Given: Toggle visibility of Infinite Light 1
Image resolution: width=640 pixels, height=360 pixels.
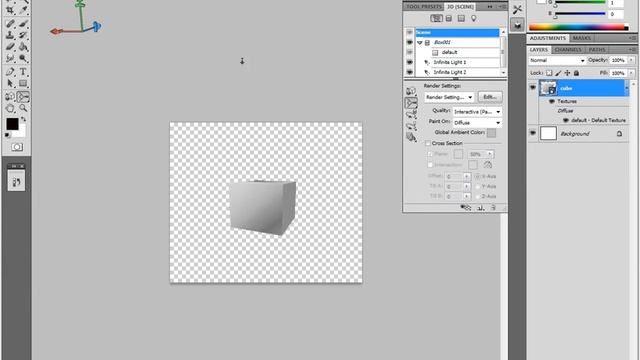Looking at the screenshot, I should [409, 62].
